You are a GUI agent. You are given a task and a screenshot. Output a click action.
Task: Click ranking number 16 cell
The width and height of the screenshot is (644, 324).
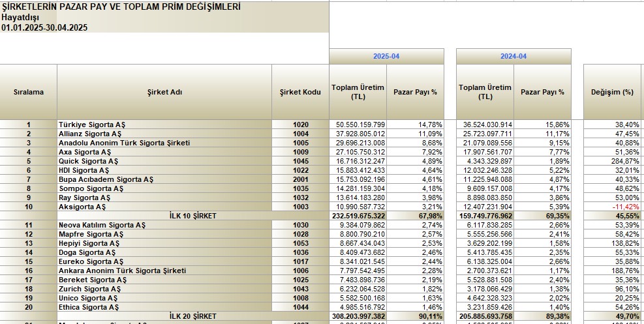pyautogui.click(x=28, y=271)
